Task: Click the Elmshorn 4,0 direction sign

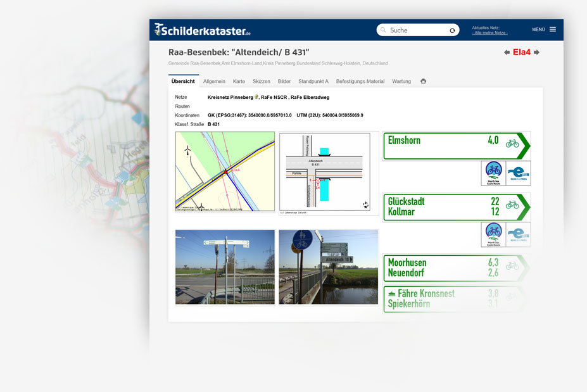Action: point(456,146)
